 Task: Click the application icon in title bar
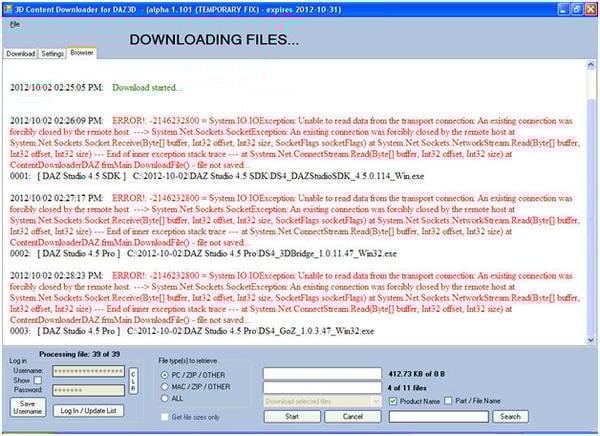click(x=8, y=9)
